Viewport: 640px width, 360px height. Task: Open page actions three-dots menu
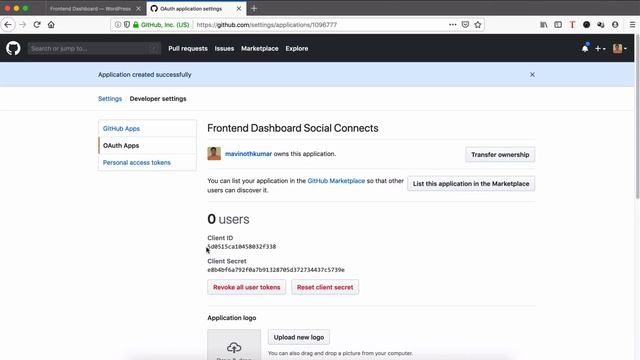452,24
